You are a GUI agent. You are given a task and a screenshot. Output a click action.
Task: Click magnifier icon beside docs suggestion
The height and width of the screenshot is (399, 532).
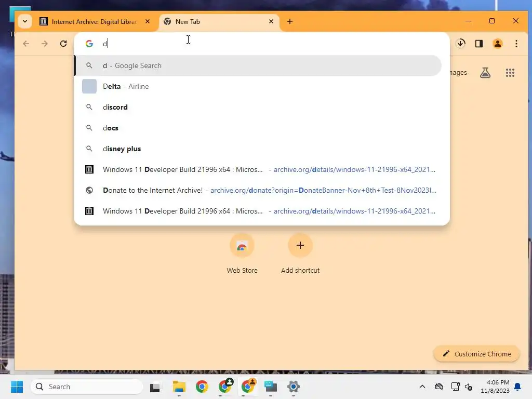point(89,128)
